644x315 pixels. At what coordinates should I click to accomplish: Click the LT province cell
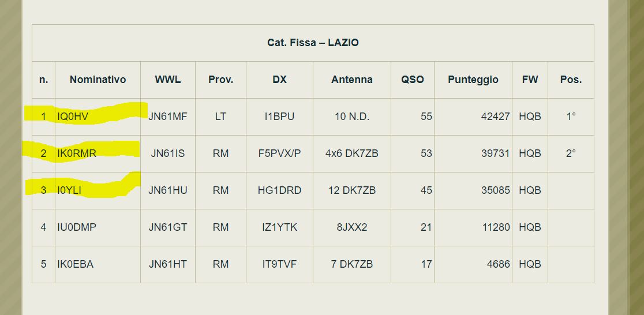tap(220, 117)
